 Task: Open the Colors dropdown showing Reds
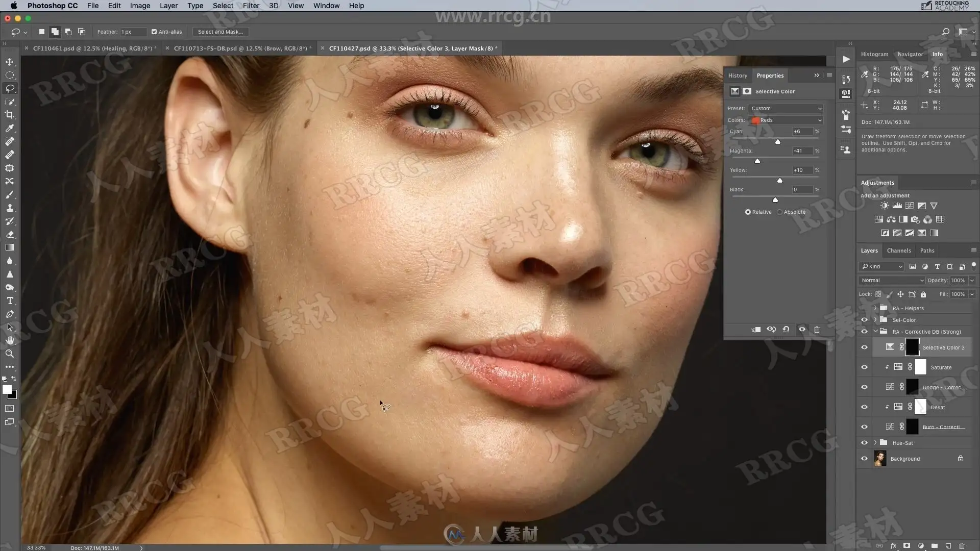[x=786, y=120]
